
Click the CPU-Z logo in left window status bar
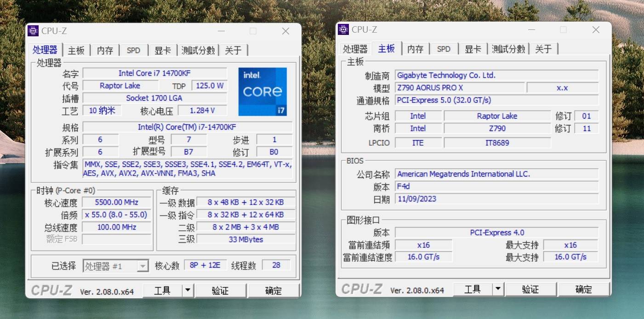[51, 290]
